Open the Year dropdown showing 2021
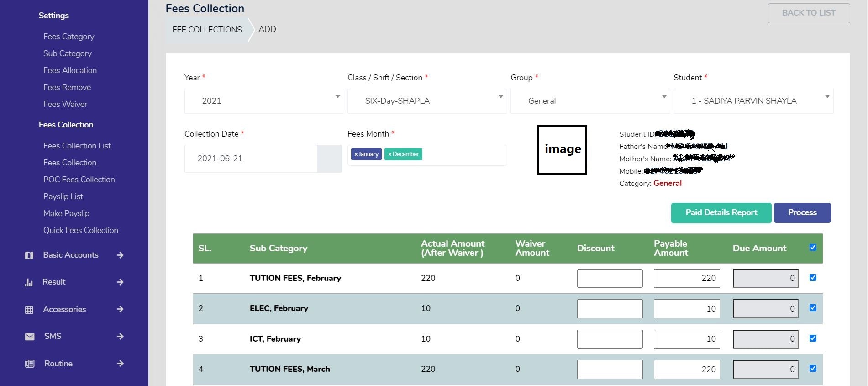Screen dimensions: 868x386 tap(264, 101)
